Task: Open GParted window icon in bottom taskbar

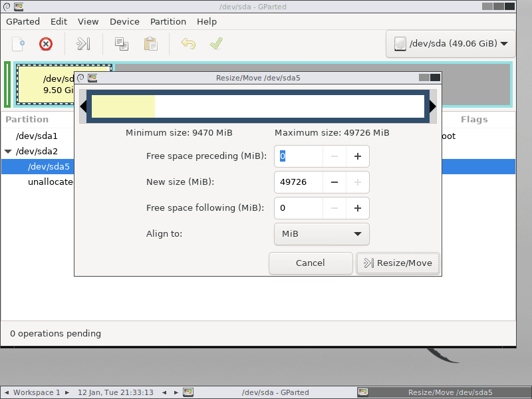Action: [188, 392]
